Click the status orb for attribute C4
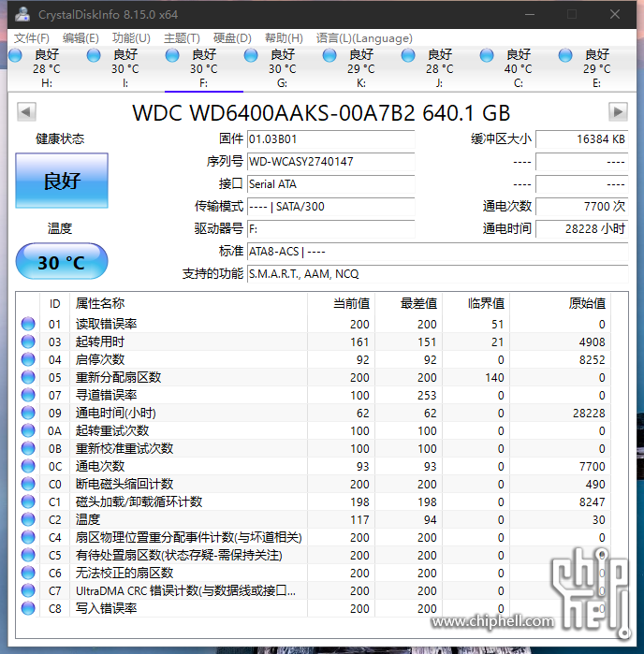Viewport: 644px width, 654px height. tap(28, 537)
